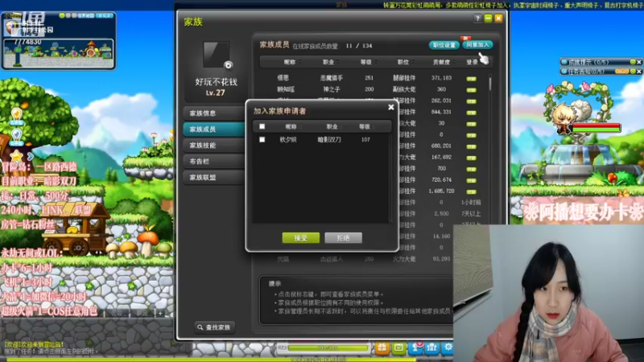644x362 pixels.
Task: Tick the checkbox for applicant 秋夕织
Action: tap(262, 139)
